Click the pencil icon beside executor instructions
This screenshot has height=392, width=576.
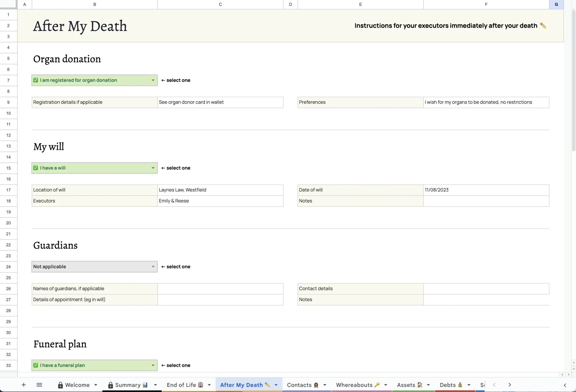click(x=543, y=26)
